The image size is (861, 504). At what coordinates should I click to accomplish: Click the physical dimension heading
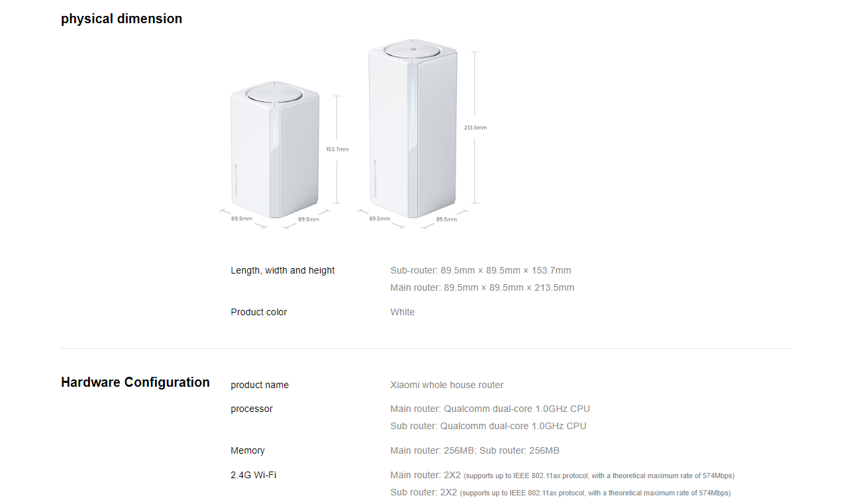click(121, 19)
